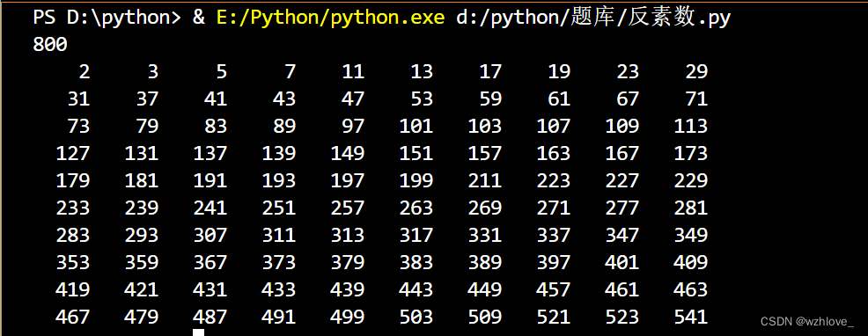Click the number 317 in the output
868x336 pixels.
416,235
